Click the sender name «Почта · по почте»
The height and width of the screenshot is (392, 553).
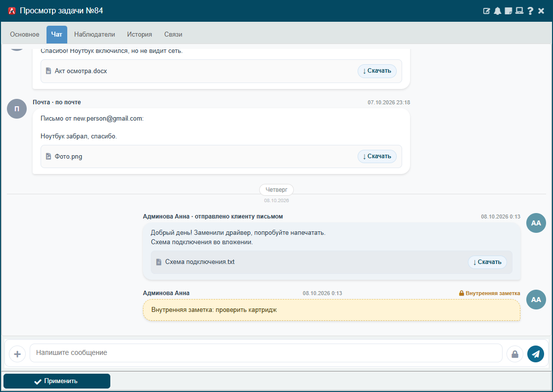pyautogui.click(x=57, y=102)
